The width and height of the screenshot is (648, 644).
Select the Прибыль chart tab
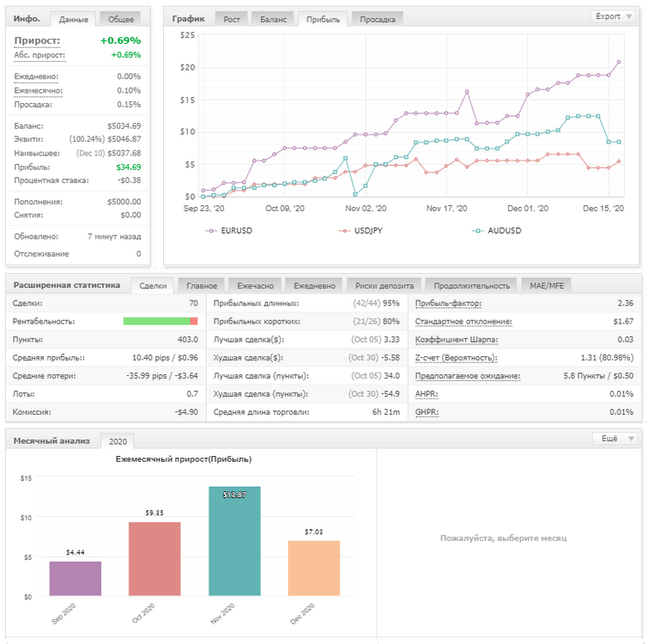pyautogui.click(x=323, y=20)
